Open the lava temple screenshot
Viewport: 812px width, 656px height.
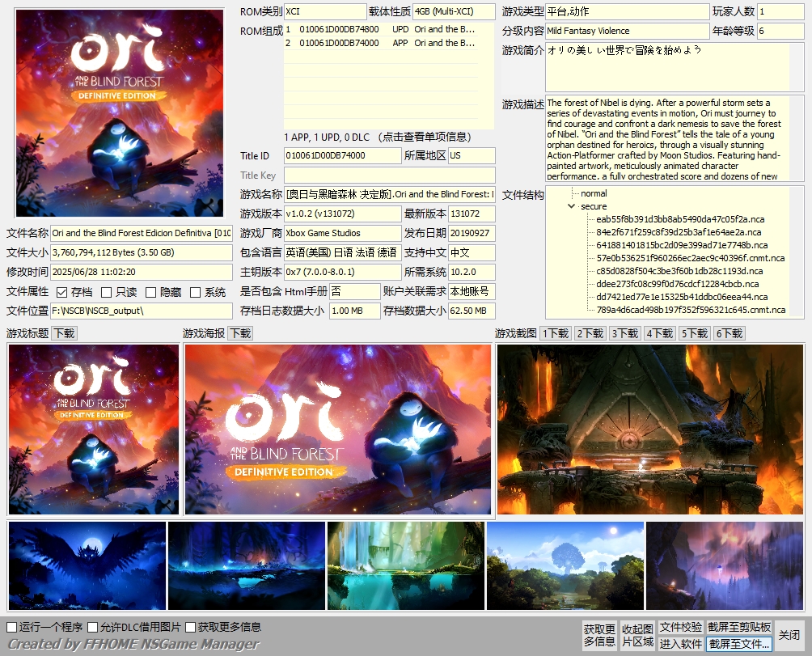[x=650, y=430]
